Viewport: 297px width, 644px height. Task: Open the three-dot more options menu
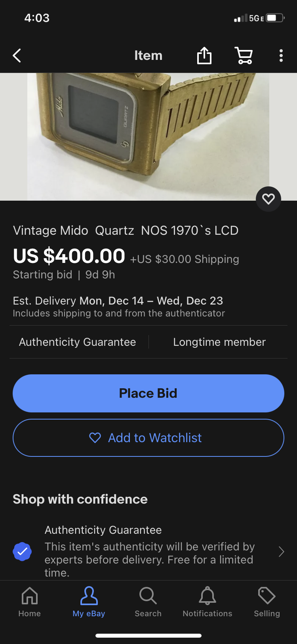pyautogui.click(x=281, y=56)
